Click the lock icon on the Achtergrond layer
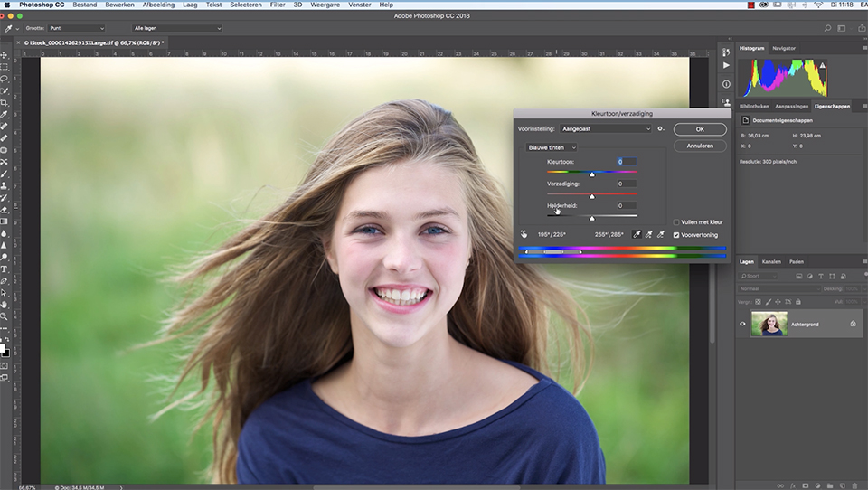The image size is (868, 490). point(853,324)
